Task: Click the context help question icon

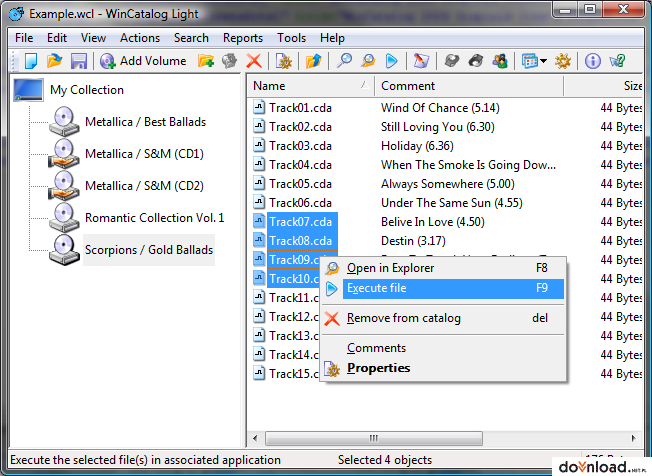Action: point(617,61)
